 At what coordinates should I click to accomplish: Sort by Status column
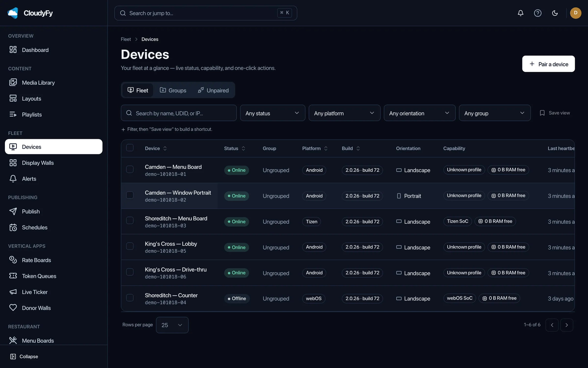coord(235,148)
